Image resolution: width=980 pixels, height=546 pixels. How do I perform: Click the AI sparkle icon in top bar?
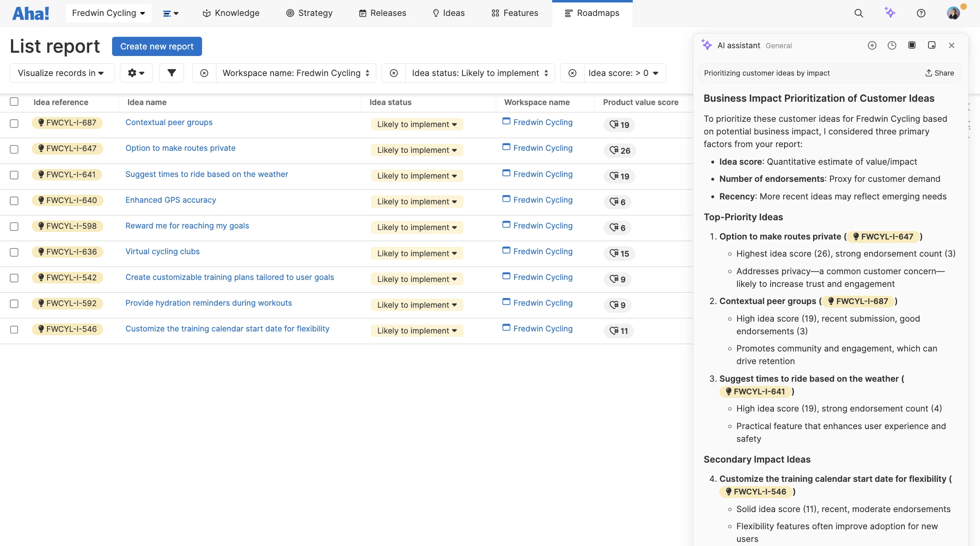tap(890, 13)
